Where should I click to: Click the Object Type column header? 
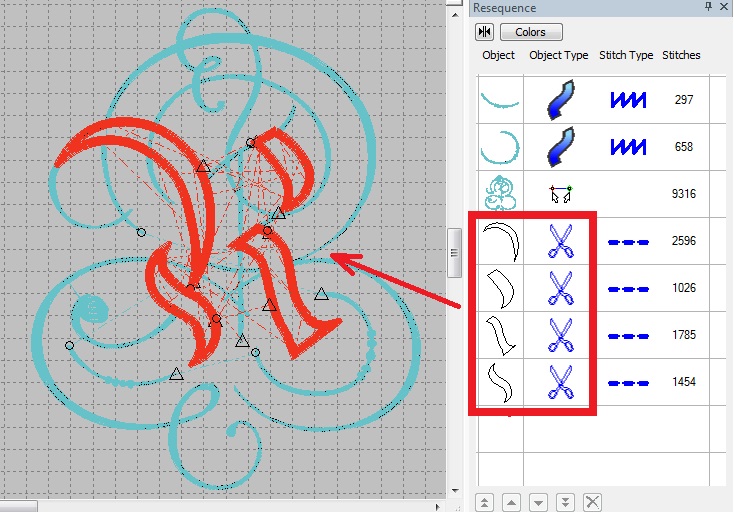[558, 55]
